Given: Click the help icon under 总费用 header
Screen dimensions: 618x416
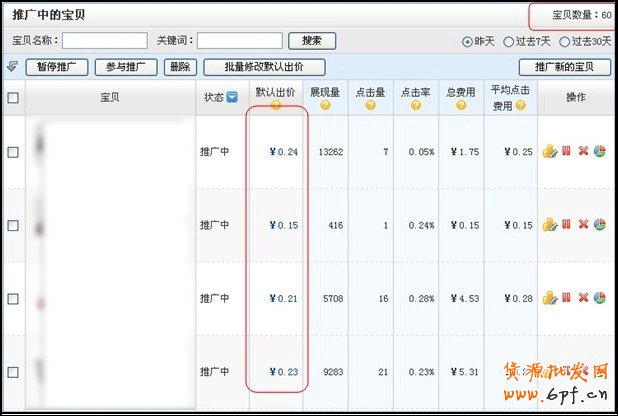Looking at the screenshot, I should pyautogui.click(x=463, y=105).
